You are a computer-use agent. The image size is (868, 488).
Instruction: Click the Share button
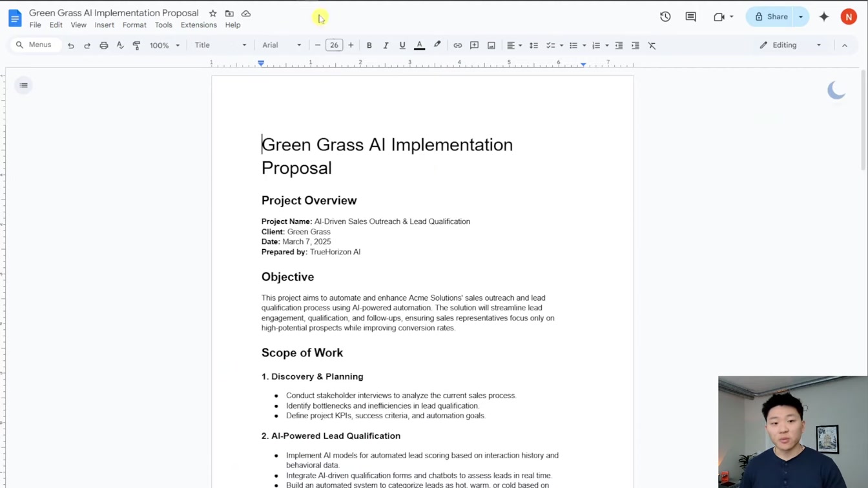point(770,17)
